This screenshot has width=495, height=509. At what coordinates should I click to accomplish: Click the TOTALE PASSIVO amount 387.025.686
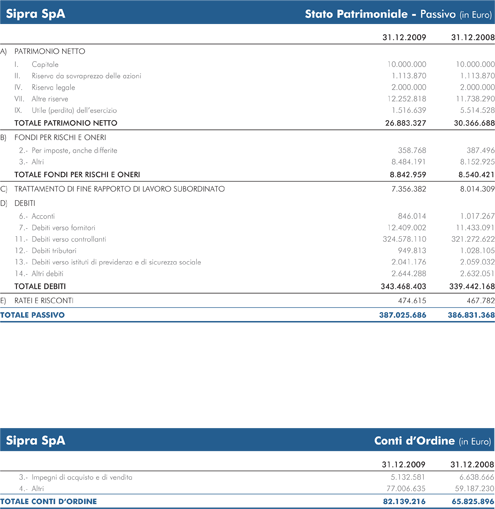tap(402, 315)
